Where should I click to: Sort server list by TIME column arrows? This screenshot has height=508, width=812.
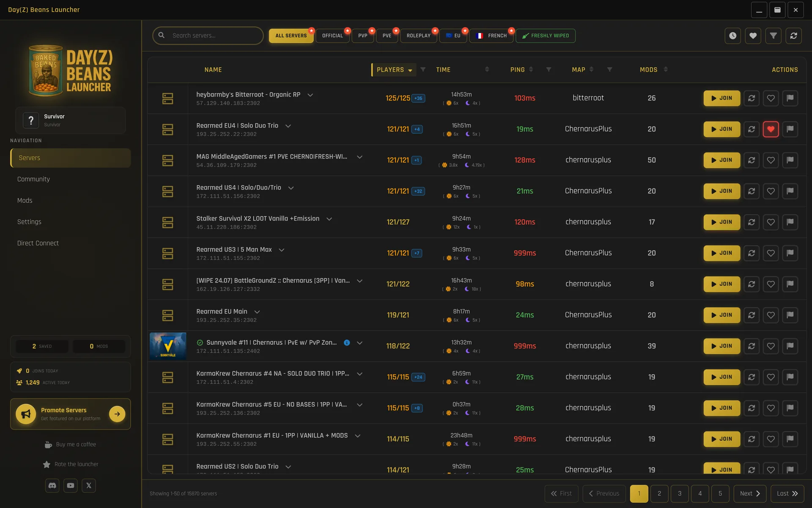pyautogui.click(x=487, y=69)
